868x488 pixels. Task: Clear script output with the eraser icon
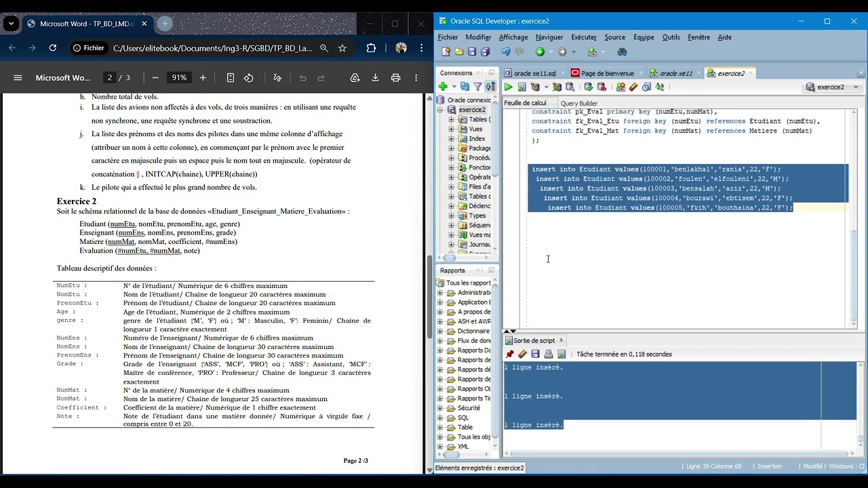tap(522, 354)
